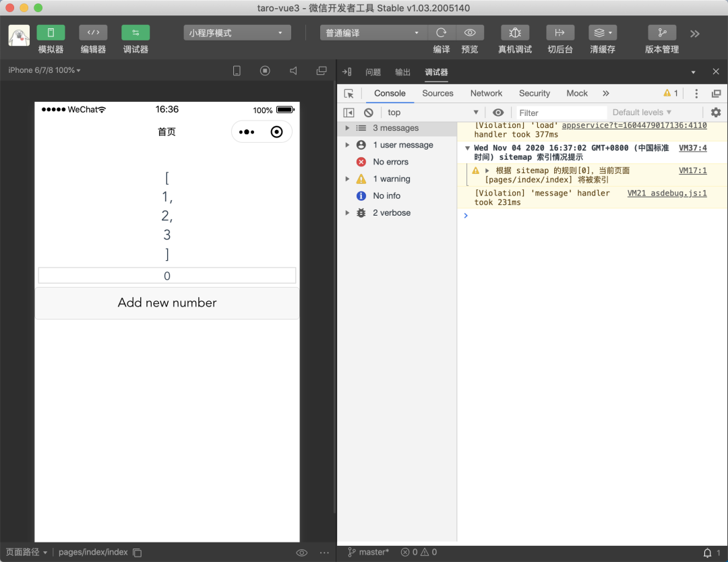Image resolution: width=728 pixels, height=562 pixels.
Task: Click the preview eye icon in toolbar
Action: click(470, 32)
